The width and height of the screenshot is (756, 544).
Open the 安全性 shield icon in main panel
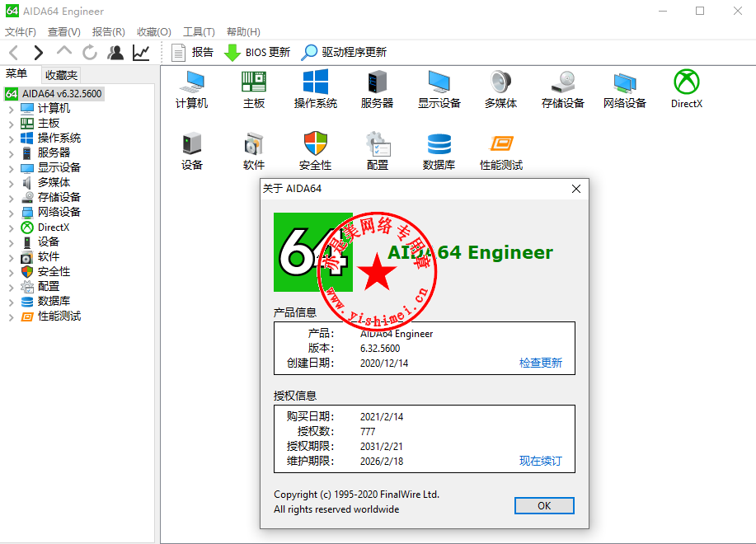pyautogui.click(x=315, y=152)
